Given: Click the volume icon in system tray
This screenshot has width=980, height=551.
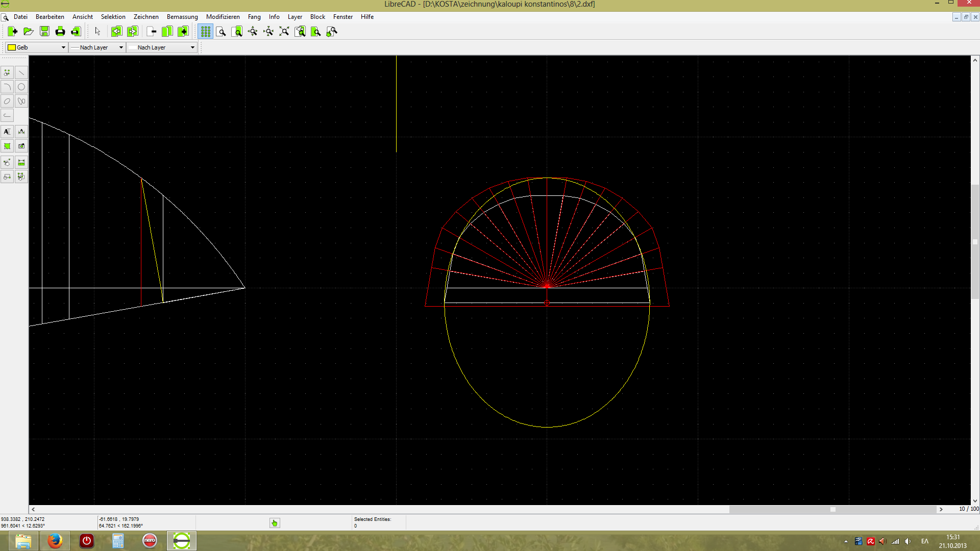Looking at the screenshot, I should tap(908, 541).
